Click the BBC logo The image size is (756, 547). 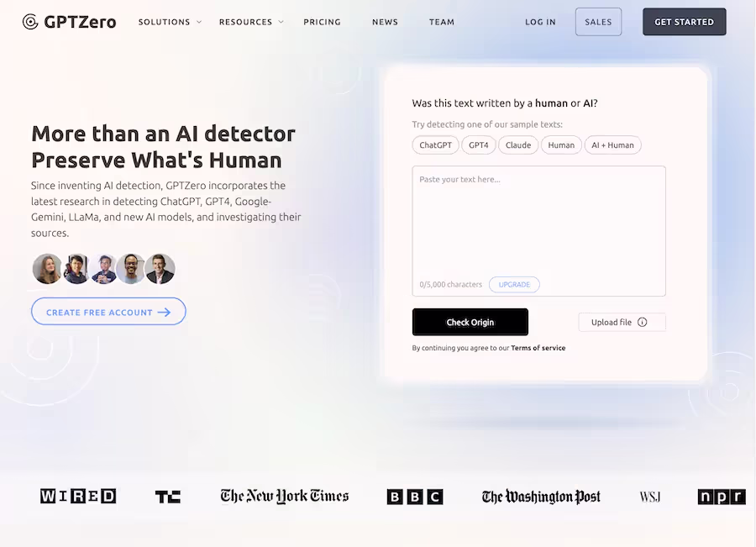[415, 497]
